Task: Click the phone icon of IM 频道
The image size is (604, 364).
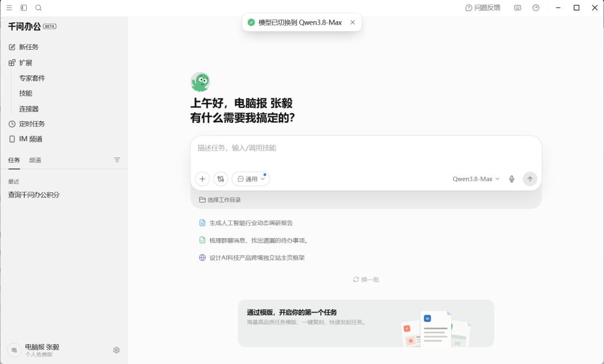Action: point(12,139)
